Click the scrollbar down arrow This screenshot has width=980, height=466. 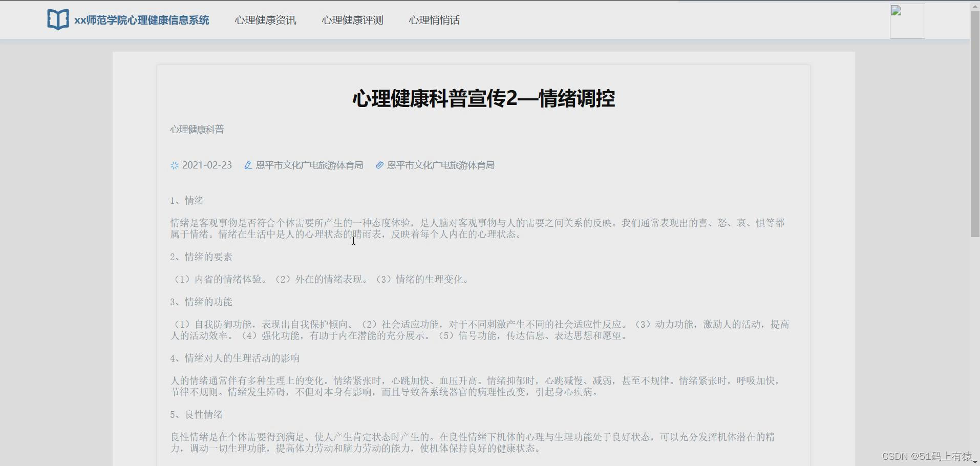pos(975,461)
